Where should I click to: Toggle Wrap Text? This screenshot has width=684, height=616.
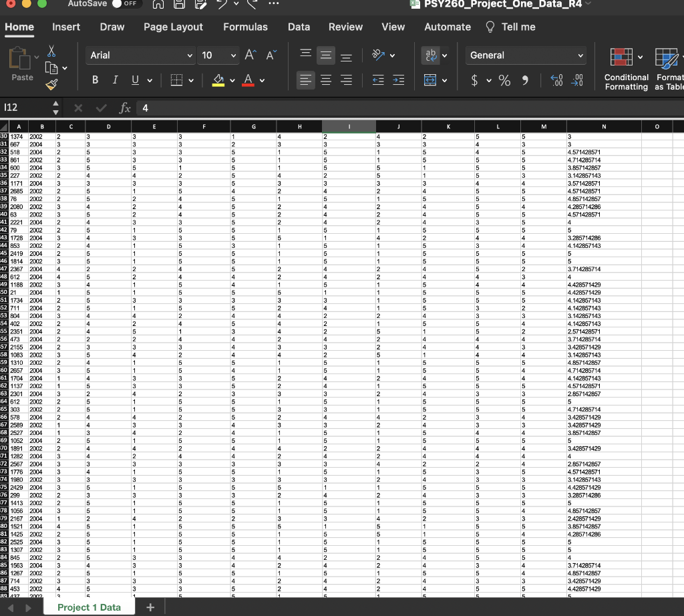431,55
